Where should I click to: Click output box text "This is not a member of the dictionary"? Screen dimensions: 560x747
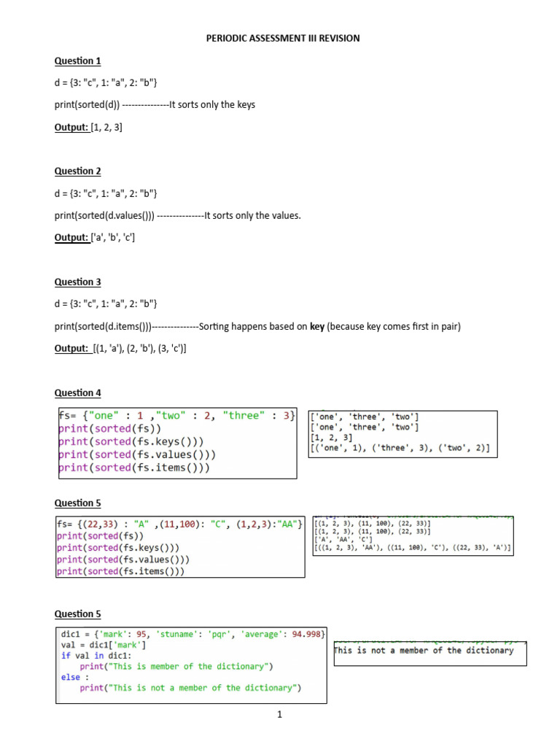click(x=424, y=651)
